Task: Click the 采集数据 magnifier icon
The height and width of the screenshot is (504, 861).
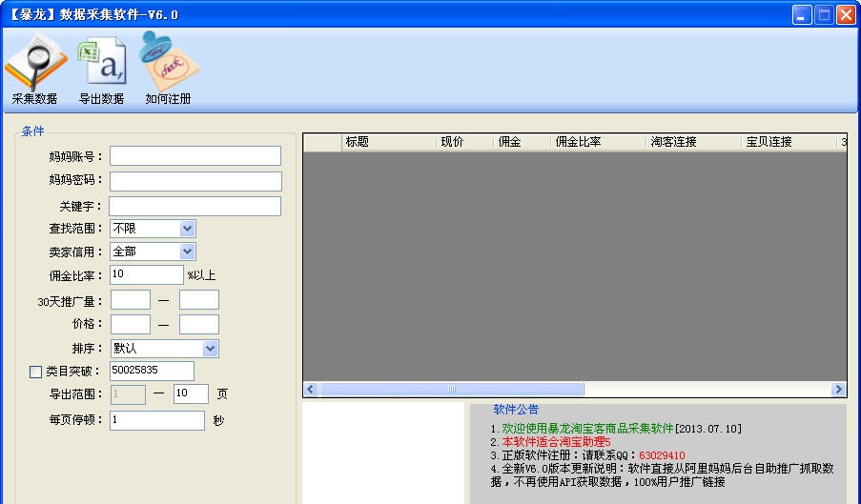Action: [x=34, y=64]
